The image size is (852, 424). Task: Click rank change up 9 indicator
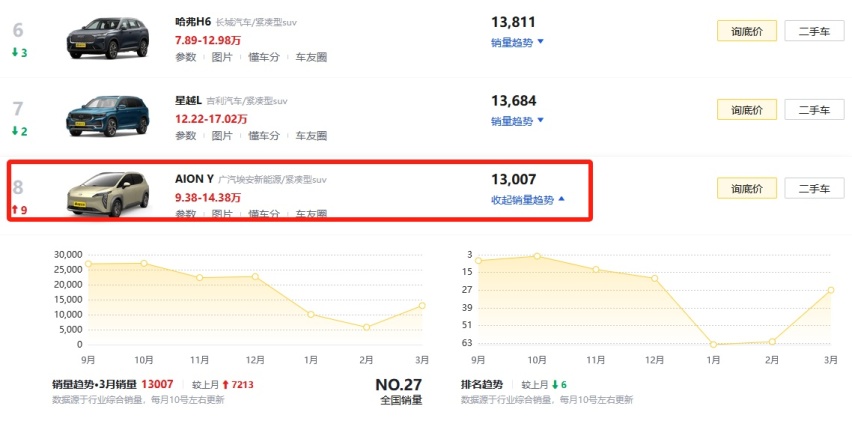pyautogui.click(x=19, y=209)
